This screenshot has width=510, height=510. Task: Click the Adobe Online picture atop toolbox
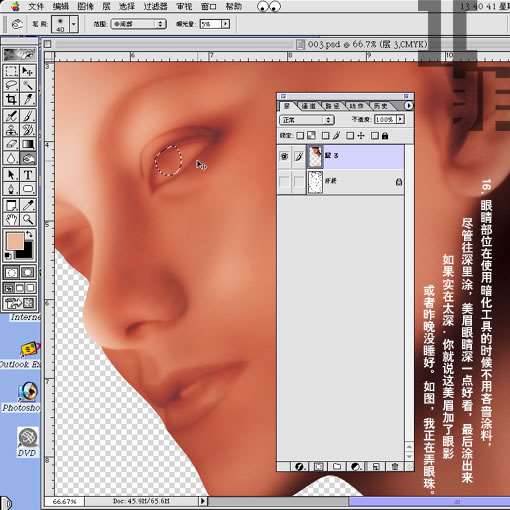pos(20,54)
